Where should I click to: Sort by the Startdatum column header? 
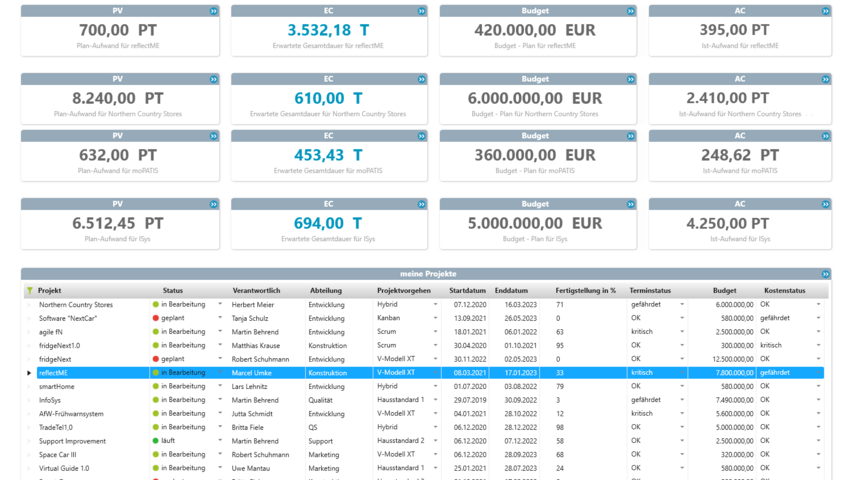[x=467, y=290]
